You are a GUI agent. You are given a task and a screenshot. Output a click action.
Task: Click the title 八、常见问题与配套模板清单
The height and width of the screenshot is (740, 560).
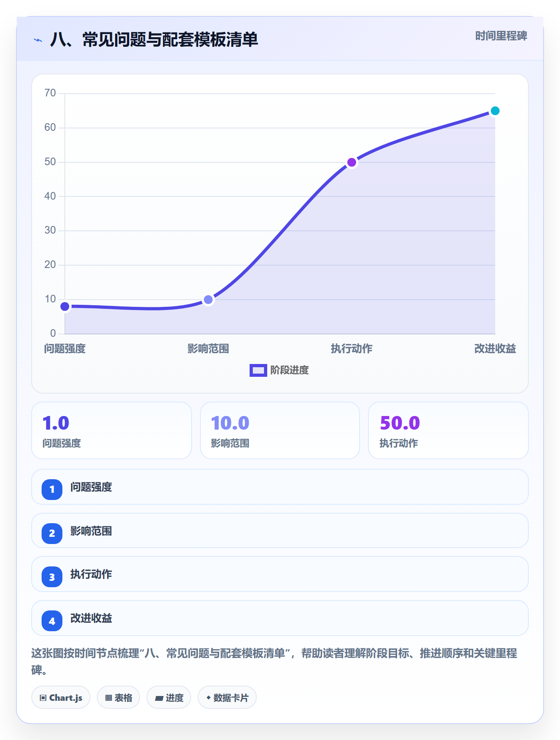coord(154,40)
